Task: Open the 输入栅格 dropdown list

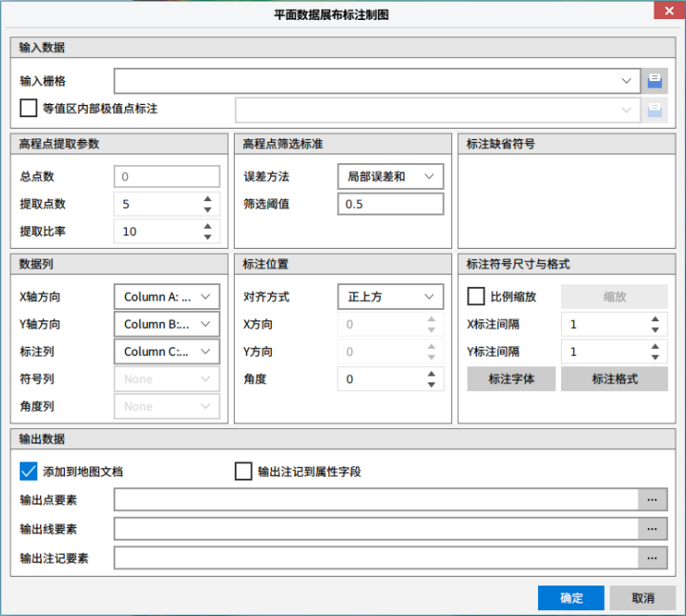Action: [626, 81]
